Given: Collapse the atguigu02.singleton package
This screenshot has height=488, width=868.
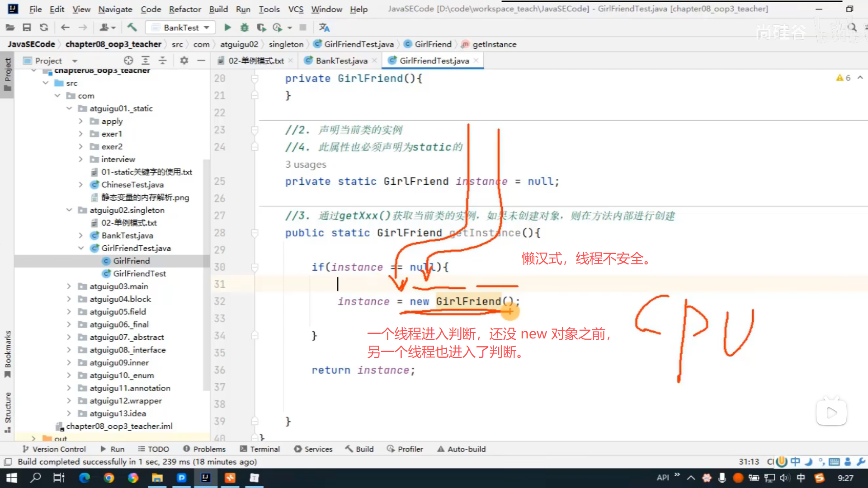Looking at the screenshot, I should coord(69,210).
